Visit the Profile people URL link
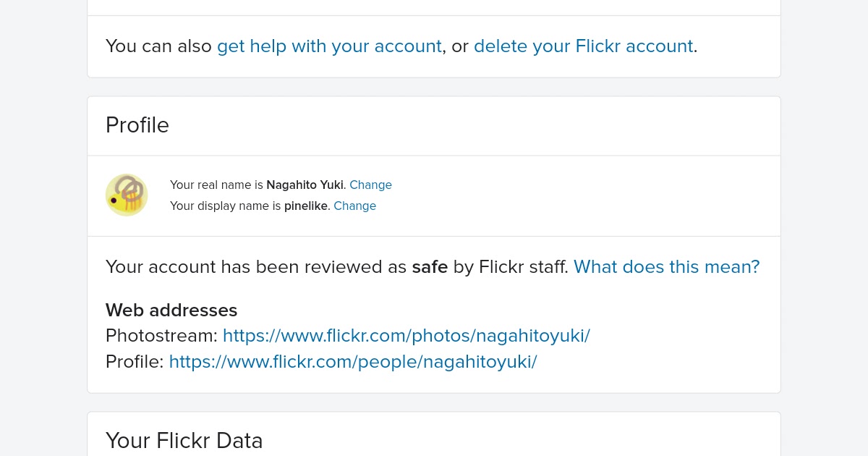Image resolution: width=868 pixels, height=456 pixels. (x=352, y=361)
